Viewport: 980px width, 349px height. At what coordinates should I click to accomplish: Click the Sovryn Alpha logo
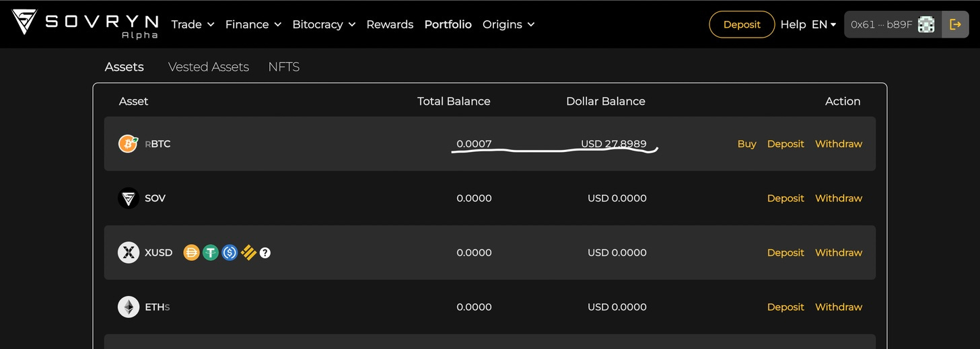tap(85, 24)
